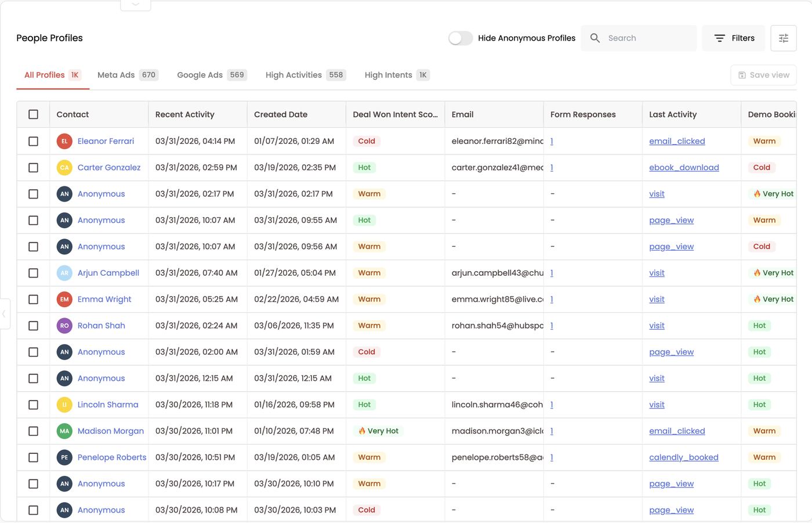Image resolution: width=812 pixels, height=523 pixels.
Task: Click email_clicked link for Eleanor Ferrari
Action: (677, 141)
